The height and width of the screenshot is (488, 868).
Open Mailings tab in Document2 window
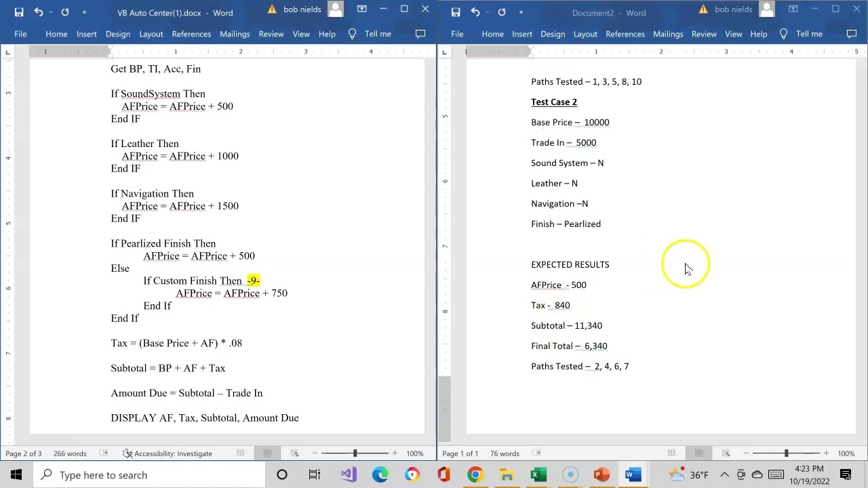(x=668, y=34)
